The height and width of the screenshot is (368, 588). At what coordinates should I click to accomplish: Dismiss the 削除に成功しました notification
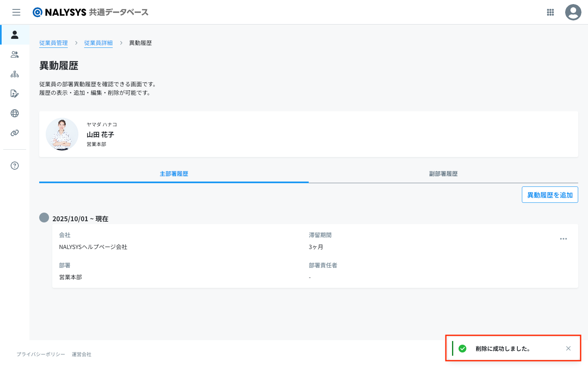coord(568,348)
